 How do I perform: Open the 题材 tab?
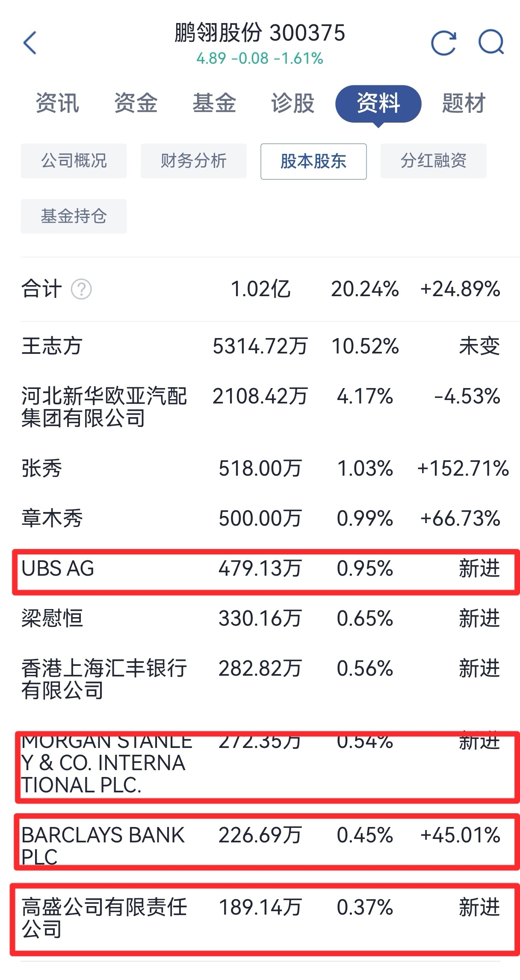(x=464, y=103)
